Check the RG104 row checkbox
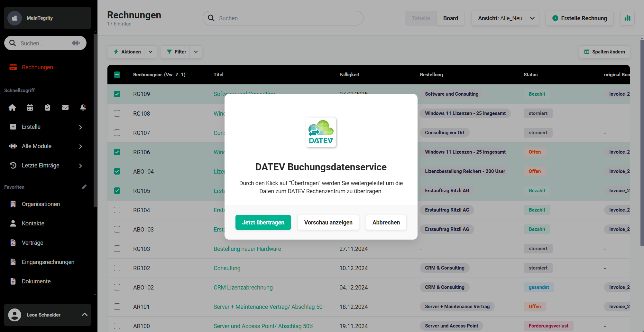This screenshot has height=332, width=644. [117, 210]
